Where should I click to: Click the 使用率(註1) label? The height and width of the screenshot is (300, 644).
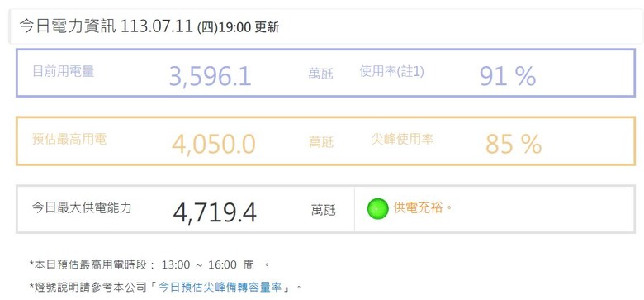tap(392, 72)
